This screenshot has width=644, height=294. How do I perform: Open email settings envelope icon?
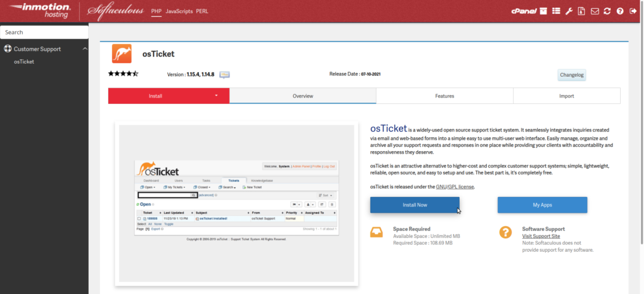click(594, 11)
